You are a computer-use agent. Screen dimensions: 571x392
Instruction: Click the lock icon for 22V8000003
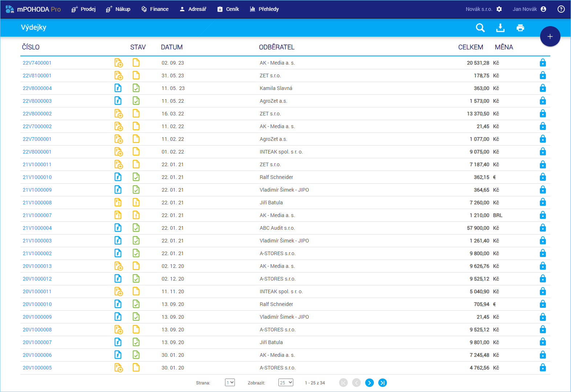click(x=543, y=101)
